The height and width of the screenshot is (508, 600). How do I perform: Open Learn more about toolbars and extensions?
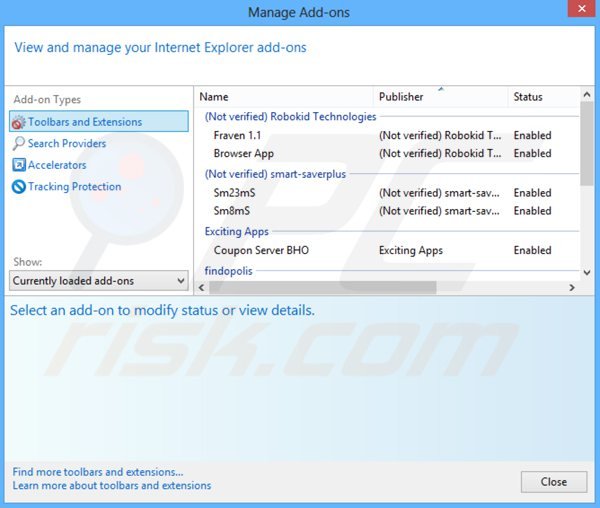coord(112,485)
